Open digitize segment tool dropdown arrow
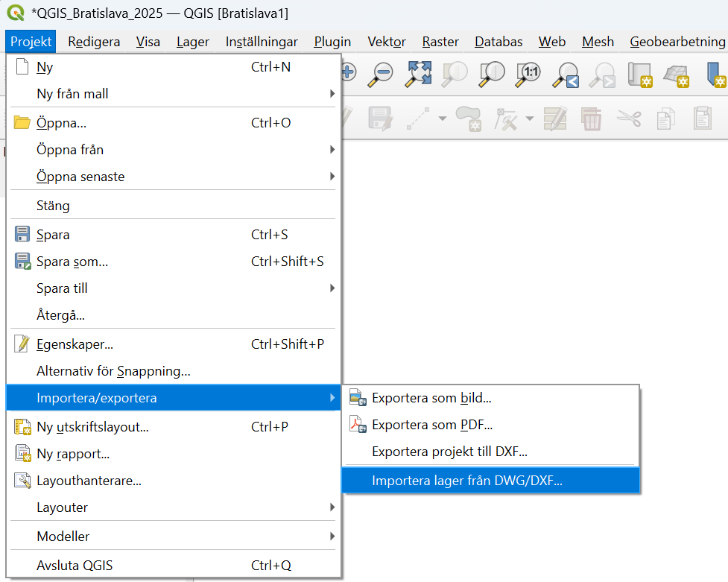728x582 pixels. (443, 118)
